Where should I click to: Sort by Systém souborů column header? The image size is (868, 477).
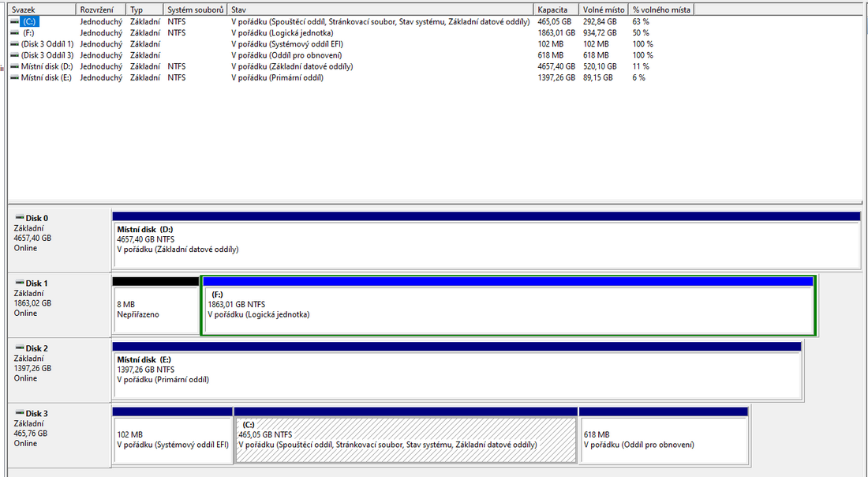[x=196, y=10]
